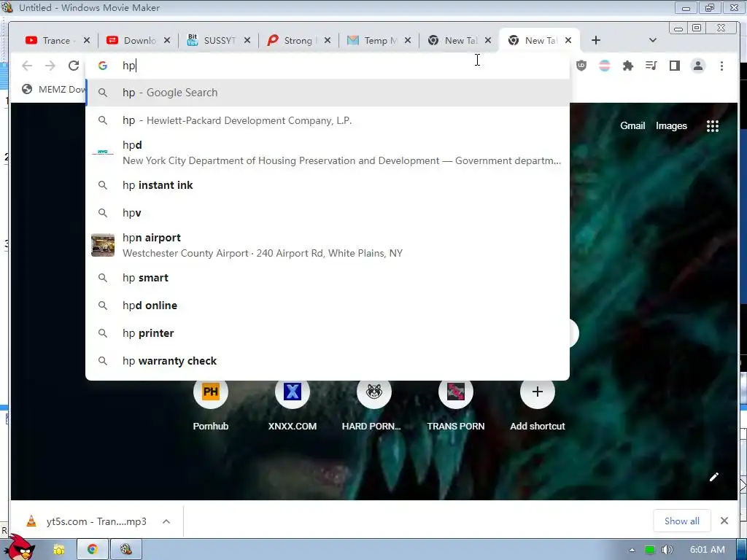Click the 6:01 AM taskbar clock

click(707, 550)
